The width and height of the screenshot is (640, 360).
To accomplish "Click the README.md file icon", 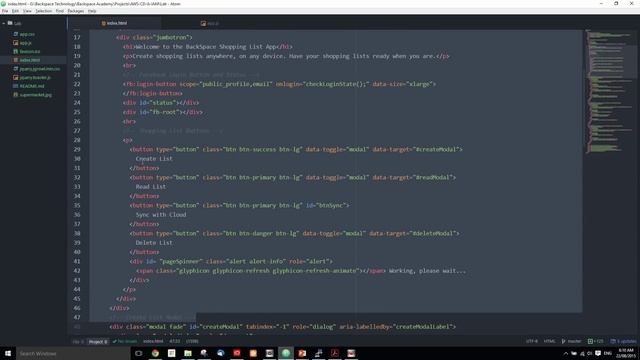I will (x=16, y=86).
